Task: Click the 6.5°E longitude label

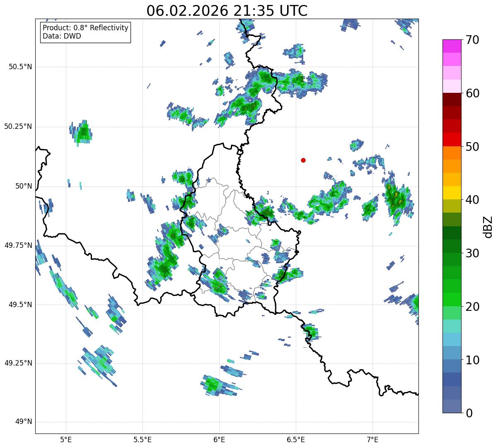Action: click(296, 439)
